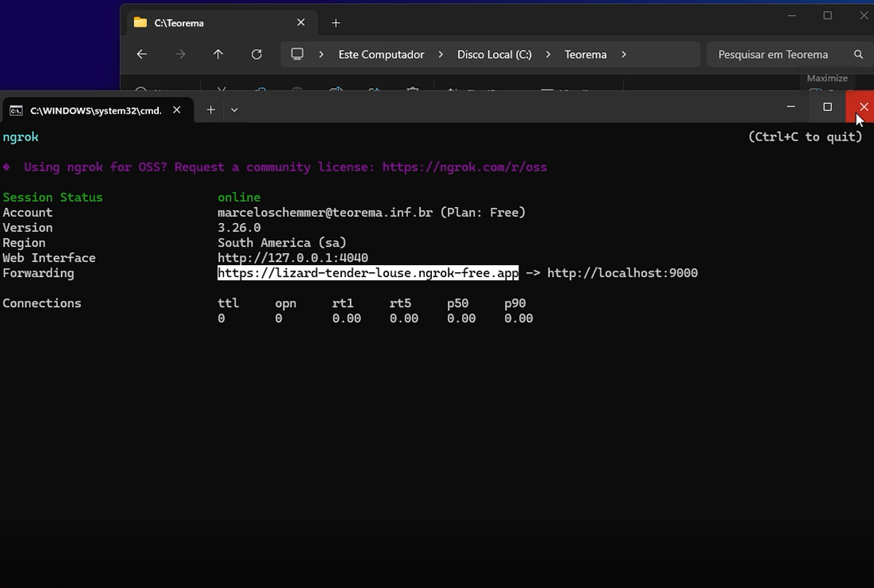
Task: Click the highlighted ngrok-free.app forwarding URL
Action: (368, 273)
